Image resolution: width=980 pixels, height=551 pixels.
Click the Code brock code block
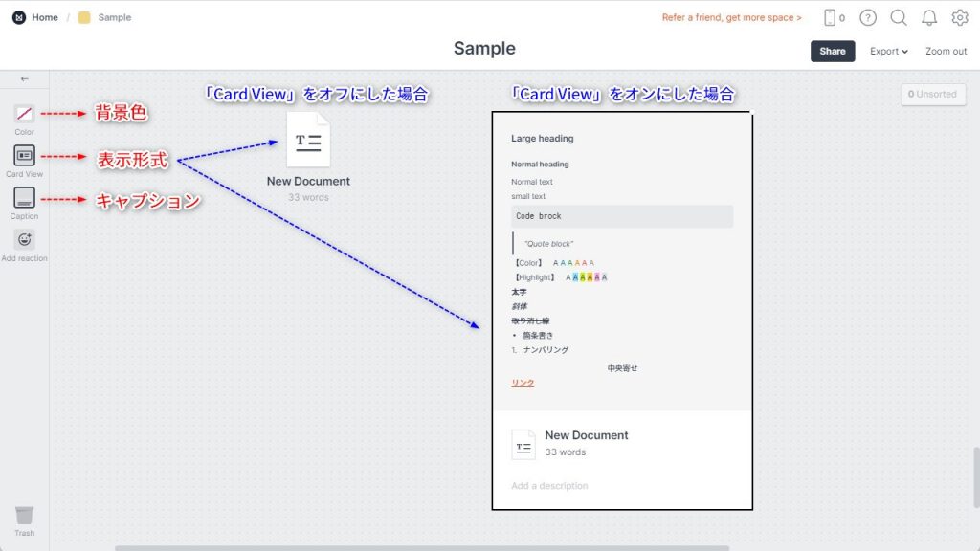[622, 216]
